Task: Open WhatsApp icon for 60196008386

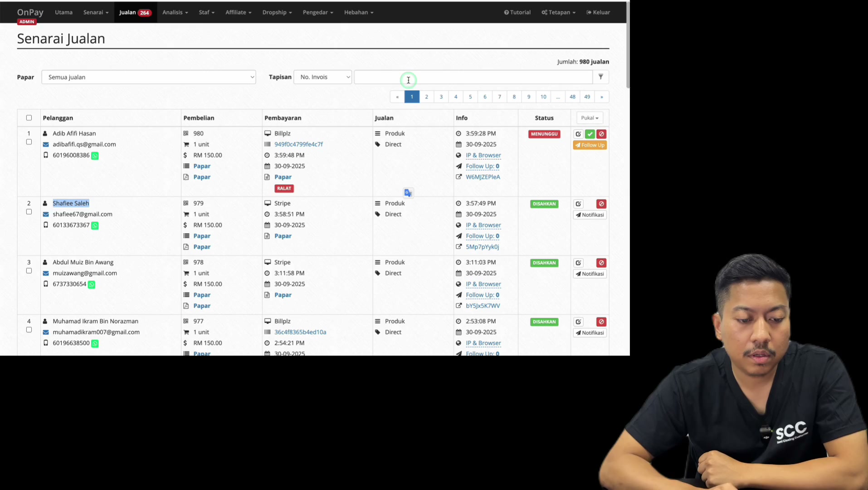Action: tap(95, 156)
